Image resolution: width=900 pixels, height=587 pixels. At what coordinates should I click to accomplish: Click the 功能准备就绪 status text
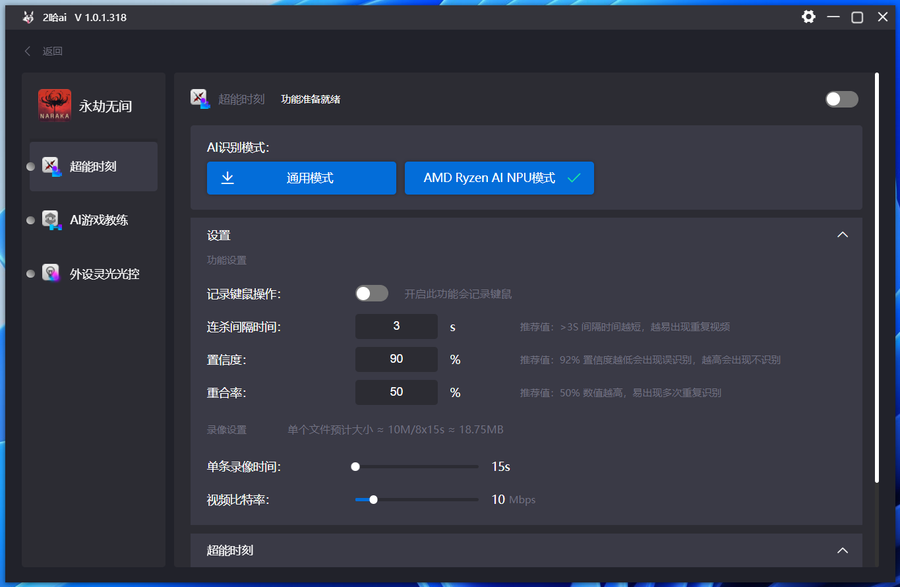coord(311,99)
